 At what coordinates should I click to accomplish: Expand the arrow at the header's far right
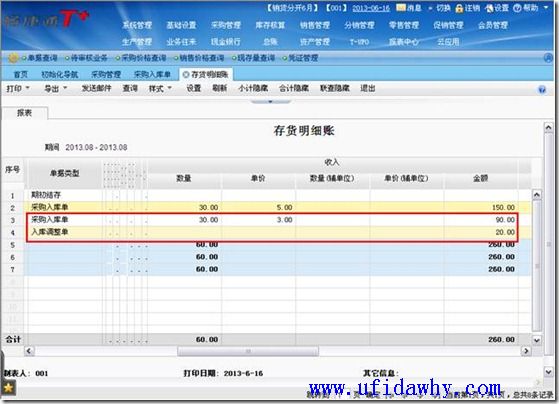(x=546, y=7)
